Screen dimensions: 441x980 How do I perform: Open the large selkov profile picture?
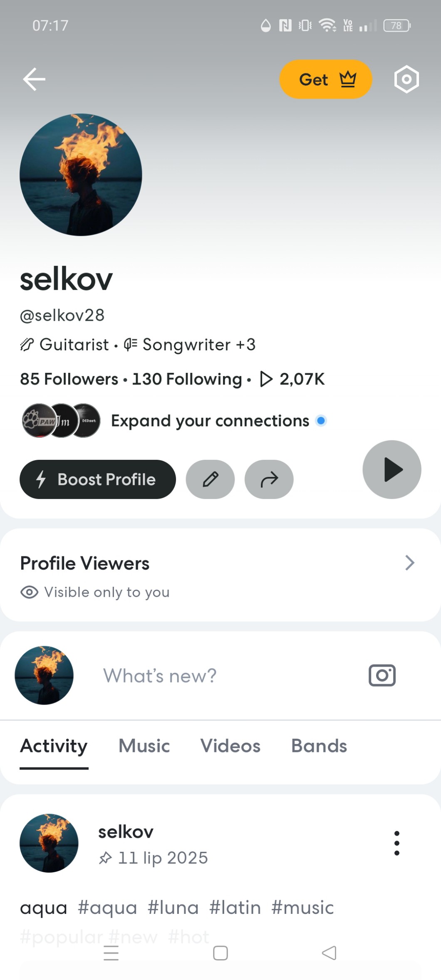81,175
